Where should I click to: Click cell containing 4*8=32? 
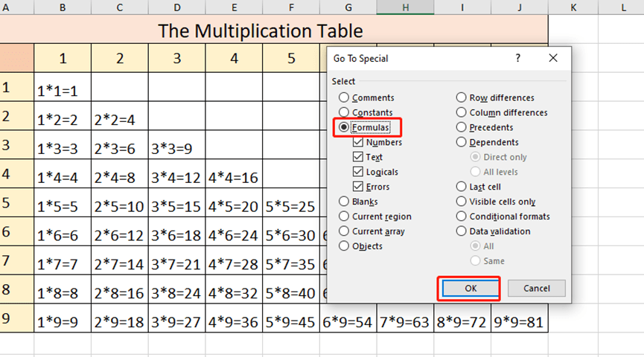point(234,289)
